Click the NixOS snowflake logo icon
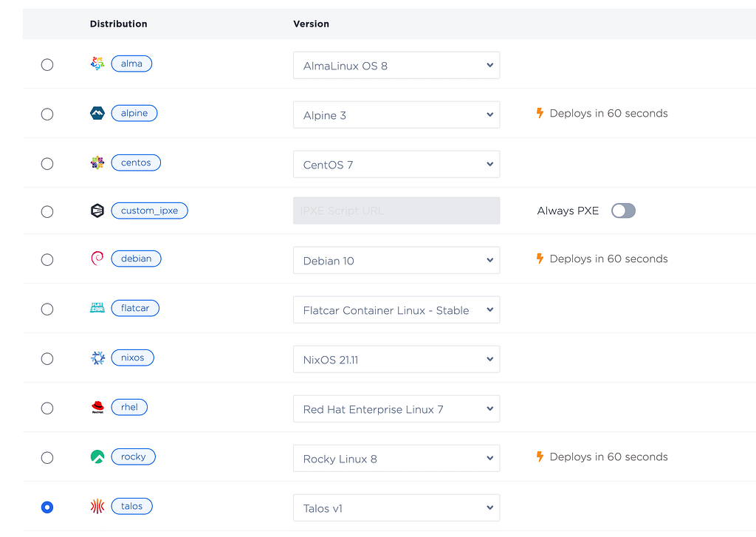Screen dimensions: 756x537 coord(98,358)
